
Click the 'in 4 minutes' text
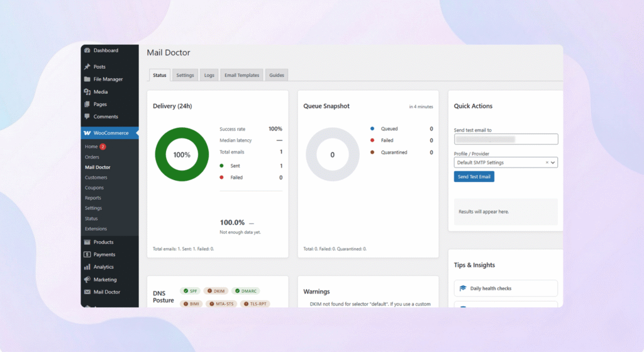click(x=421, y=106)
